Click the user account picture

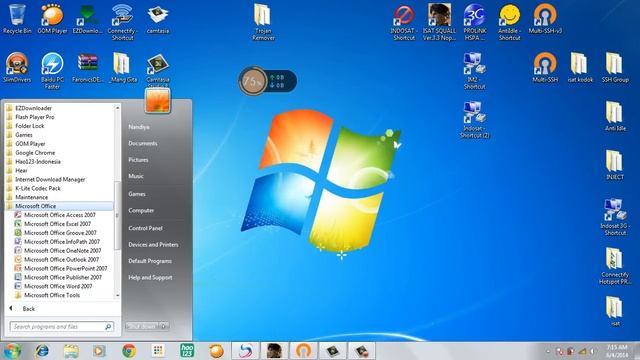tap(158, 100)
